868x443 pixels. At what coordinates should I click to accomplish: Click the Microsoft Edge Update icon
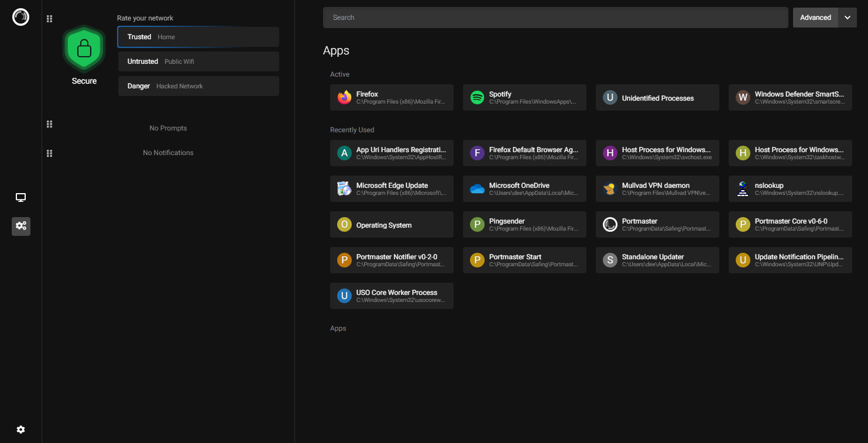(x=345, y=189)
